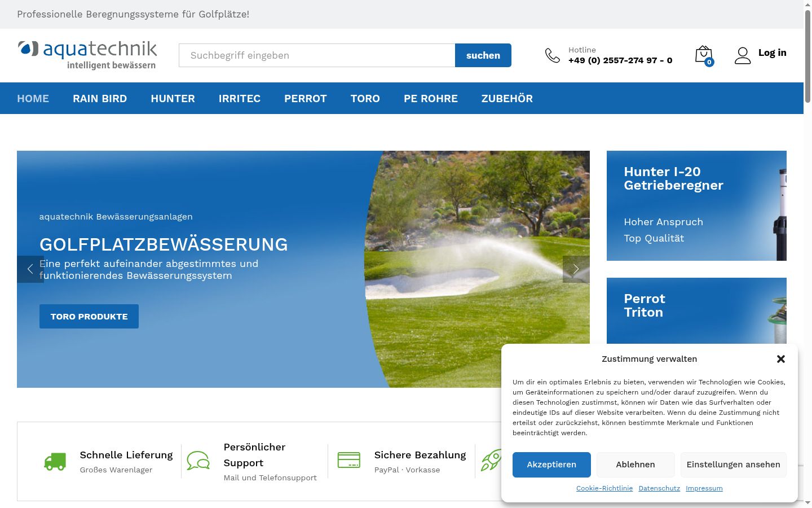Open PE ROHRE category

(431, 98)
